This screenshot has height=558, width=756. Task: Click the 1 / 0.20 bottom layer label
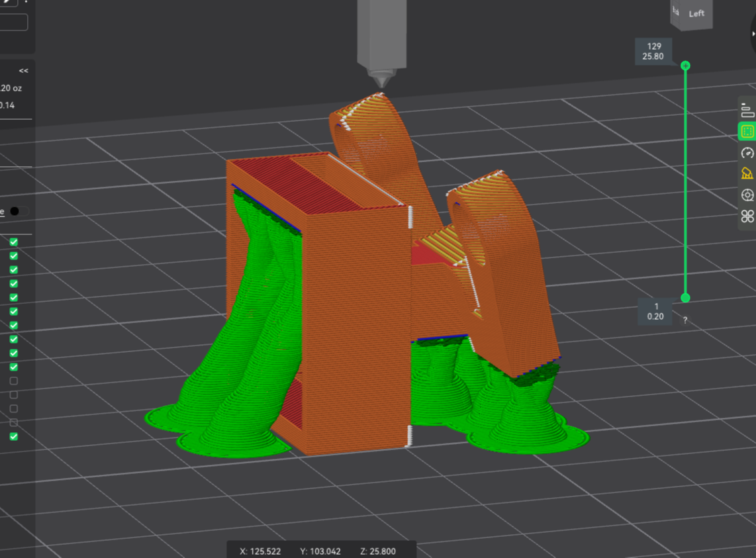point(655,311)
